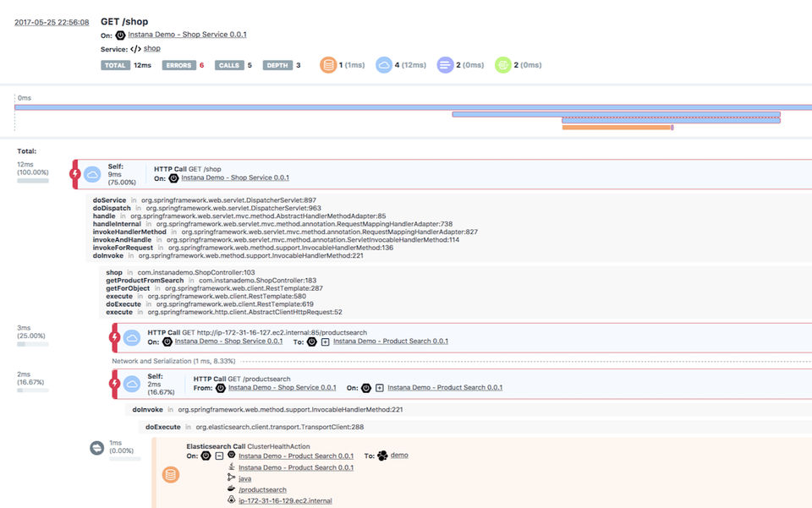Click the second blue bar in the timeline
812x508 pixels.
click(617, 114)
